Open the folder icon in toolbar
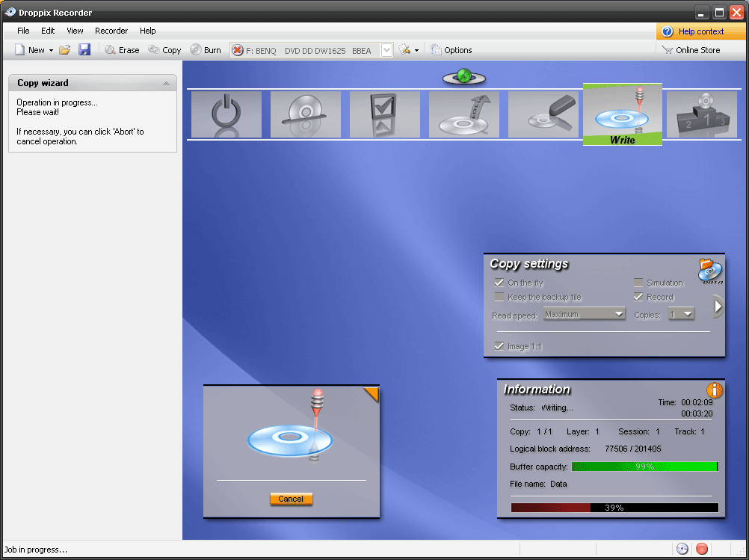The image size is (749, 560). [x=64, y=49]
